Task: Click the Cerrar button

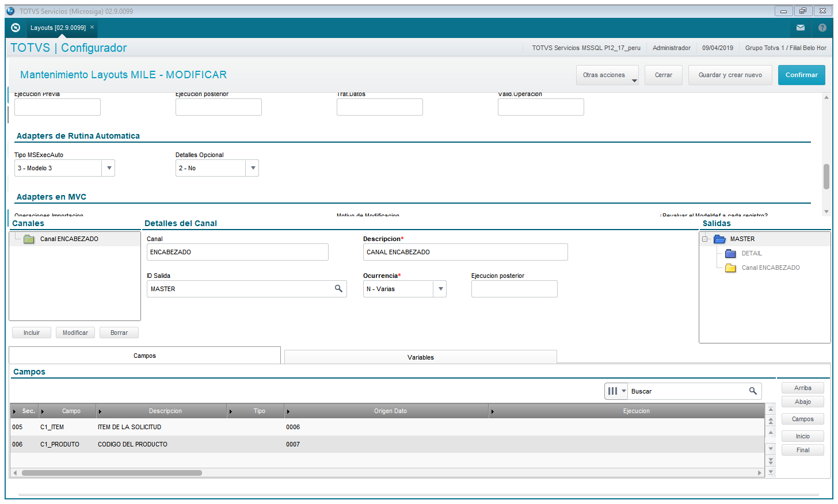Action: 664,75
